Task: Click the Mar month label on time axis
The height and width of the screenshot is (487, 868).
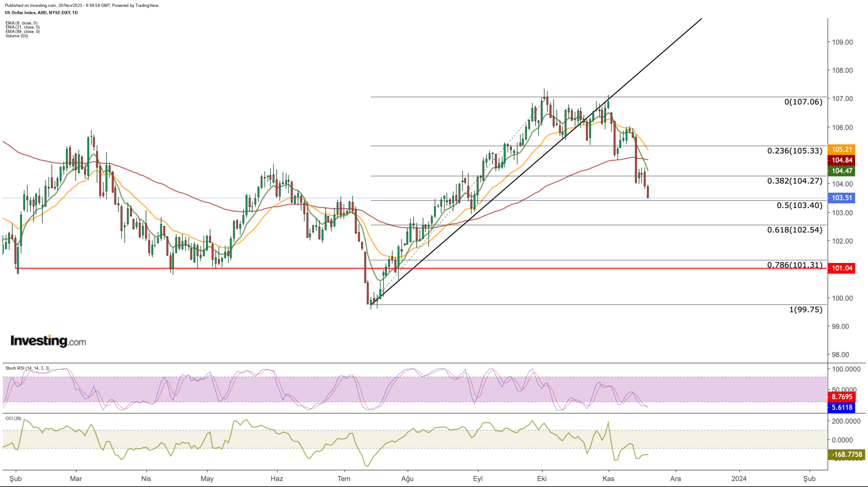Action: [x=76, y=479]
